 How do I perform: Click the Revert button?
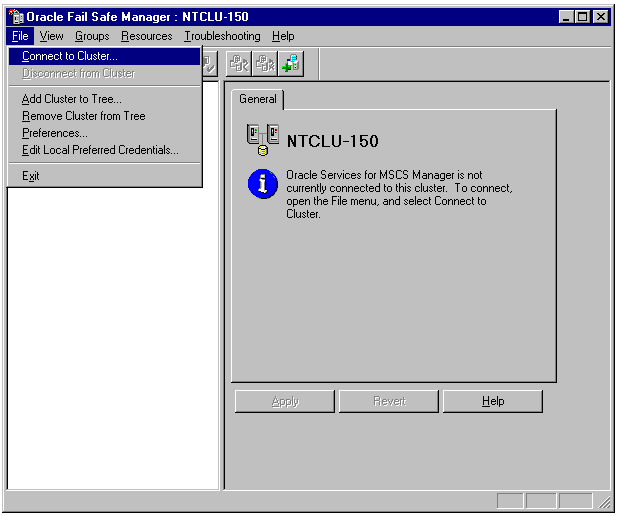(x=389, y=401)
